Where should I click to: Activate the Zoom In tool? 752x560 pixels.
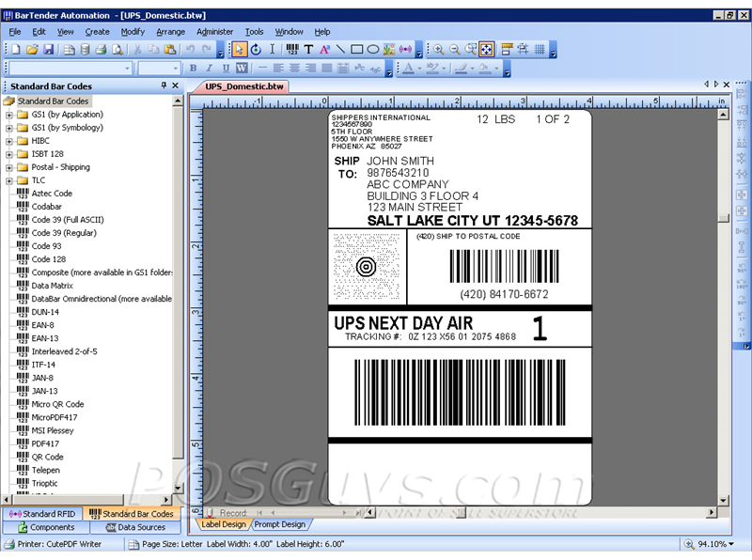[440, 48]
